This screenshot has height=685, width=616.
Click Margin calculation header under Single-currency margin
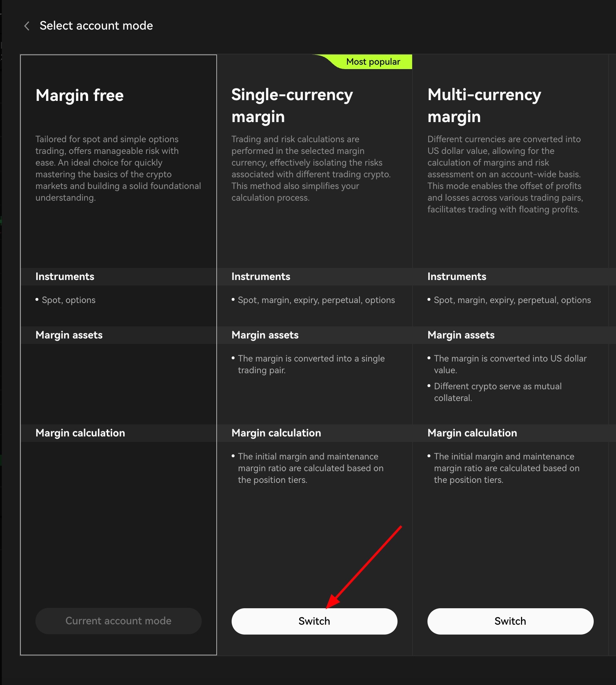tap(276, 433)
